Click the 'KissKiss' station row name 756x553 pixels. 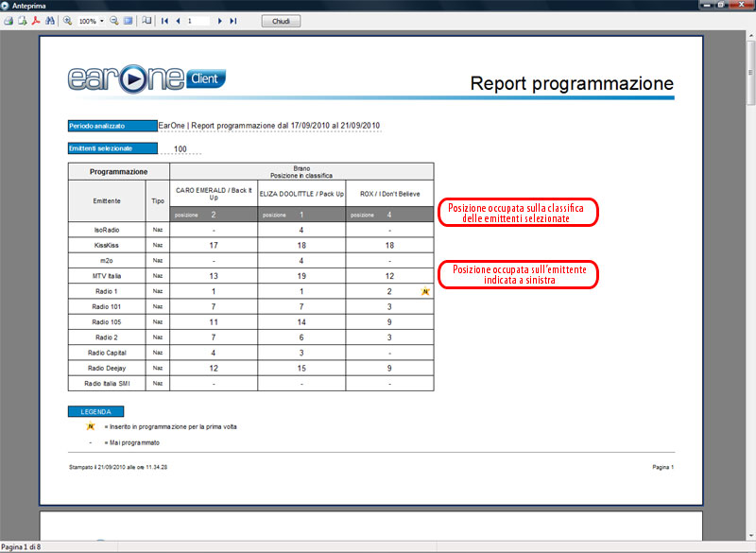pos(107,246)
